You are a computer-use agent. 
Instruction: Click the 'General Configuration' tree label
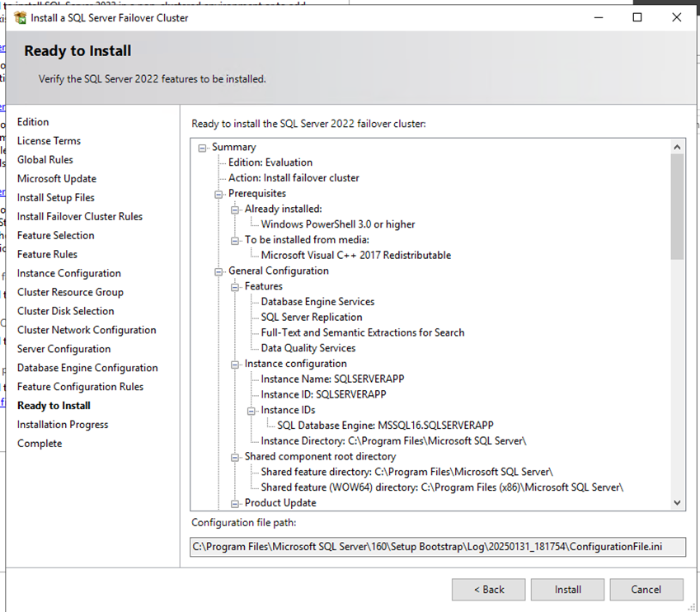tap(279, 271)
